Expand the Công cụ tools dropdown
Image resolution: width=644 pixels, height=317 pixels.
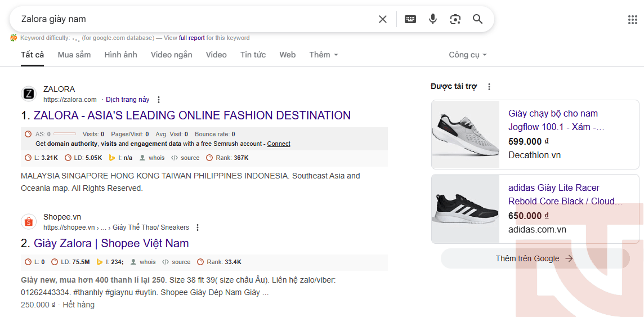point(467,55)
